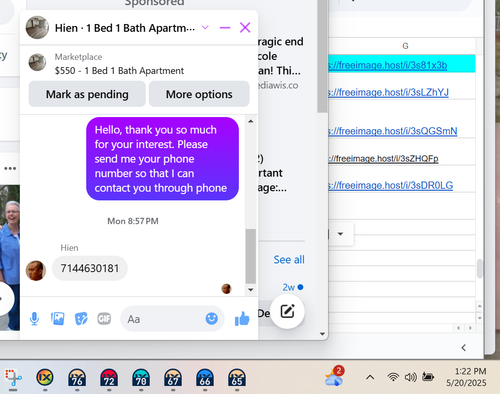
Task: Open the GIF picker
Action: coord(104,319)
